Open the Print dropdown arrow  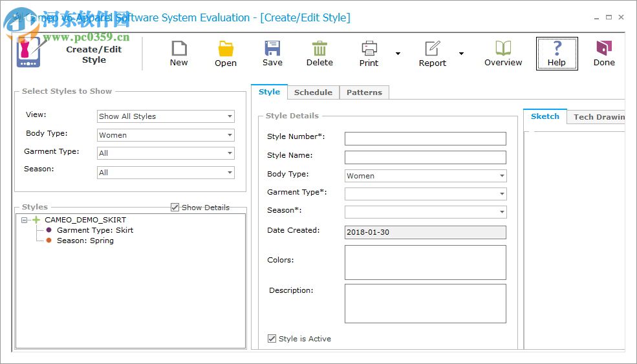click(x=398, y=54)
